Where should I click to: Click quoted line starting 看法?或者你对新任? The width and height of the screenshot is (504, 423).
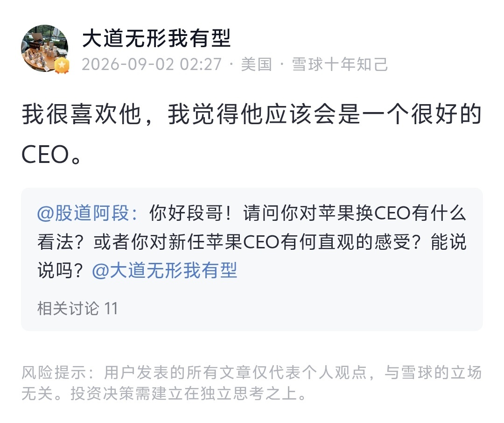tap(252, 241)
